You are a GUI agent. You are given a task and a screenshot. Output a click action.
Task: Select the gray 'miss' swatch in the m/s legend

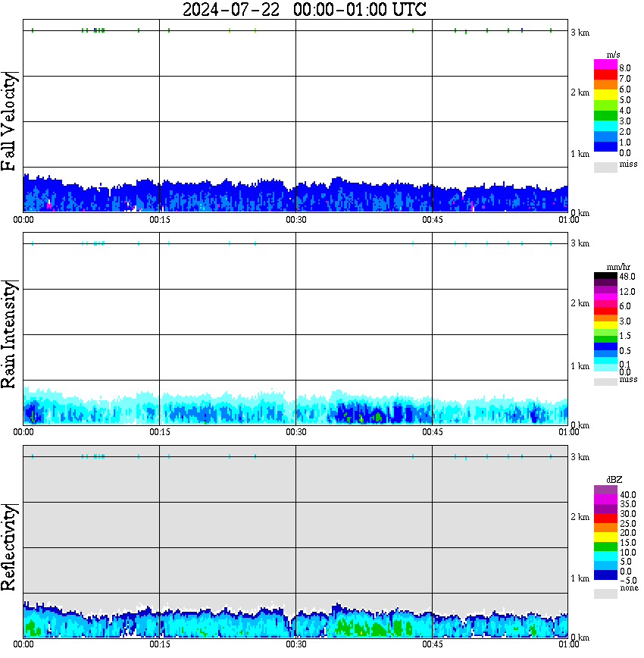point(605,167)
